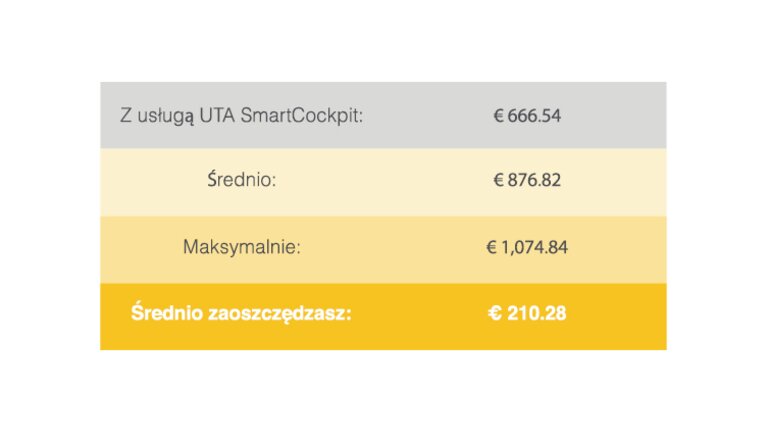Click the word usługą in the gray row
This screenshot has height=432, width=768.
[x=166, y=117]
